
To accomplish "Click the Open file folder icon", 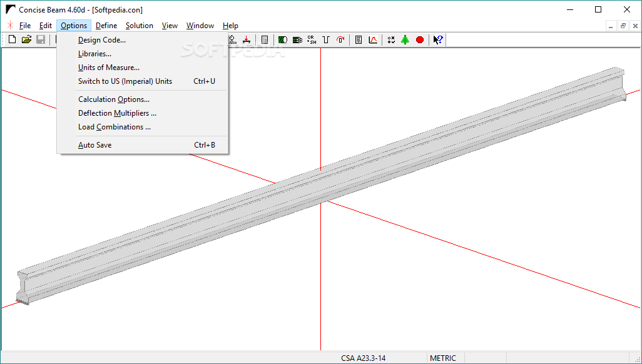I will point(27,40).
